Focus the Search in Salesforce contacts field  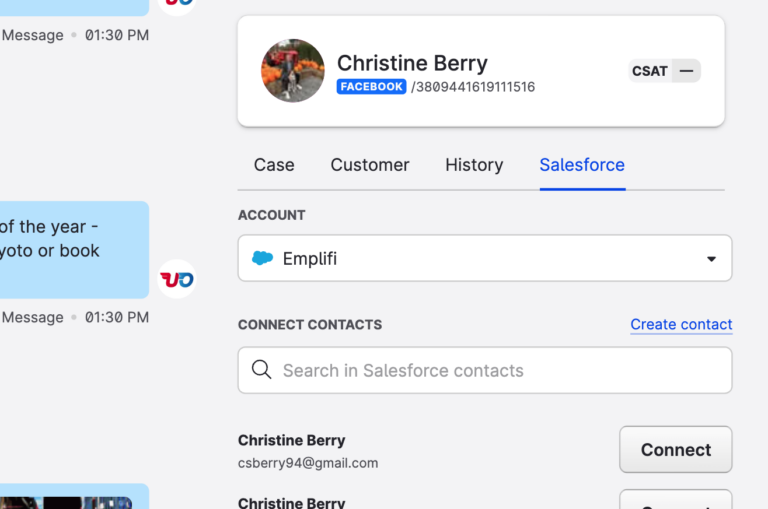point(485,370)
